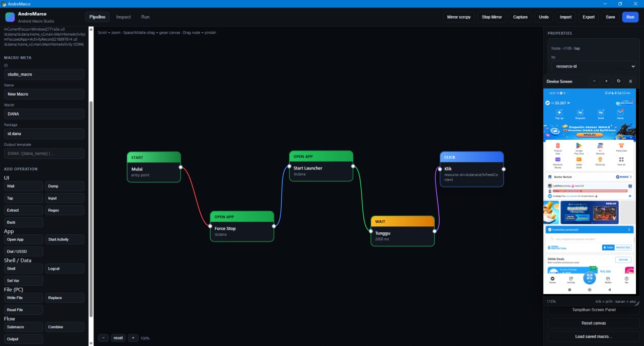This screenshot has width=644, height=346.
Task: Click the macro ID input field
Action: coord(44,74)
